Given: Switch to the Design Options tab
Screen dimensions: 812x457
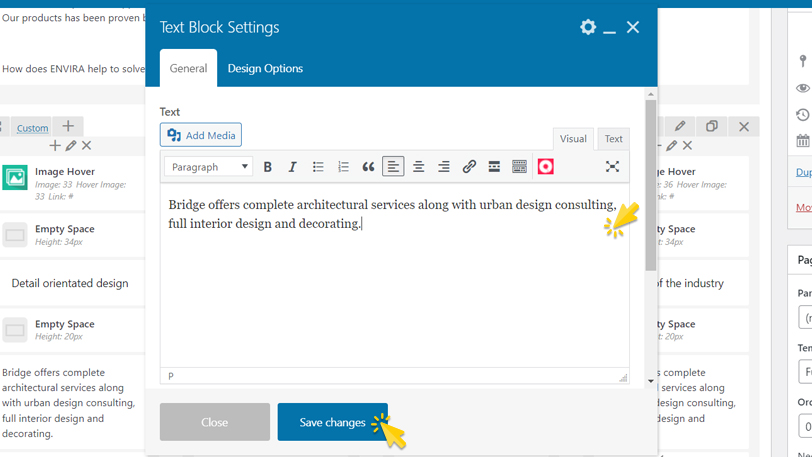Looking at the screenshot, I should pyautogui.click(x=265, y=68).
